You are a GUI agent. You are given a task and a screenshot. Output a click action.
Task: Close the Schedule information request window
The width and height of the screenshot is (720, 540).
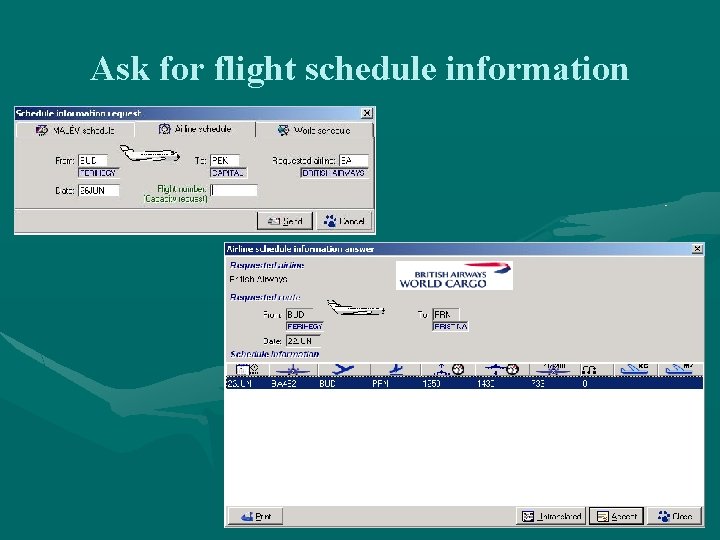366,113
